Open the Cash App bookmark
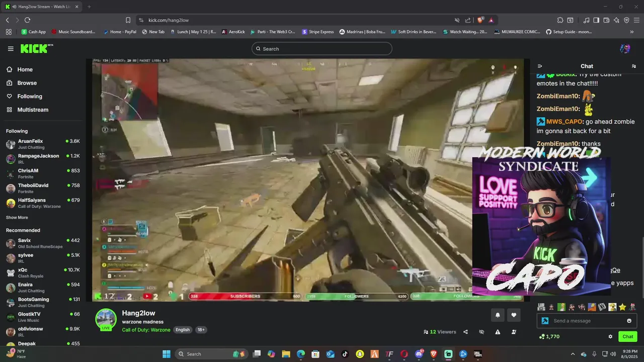Screen dimensions: 644x362 (33, 32)
